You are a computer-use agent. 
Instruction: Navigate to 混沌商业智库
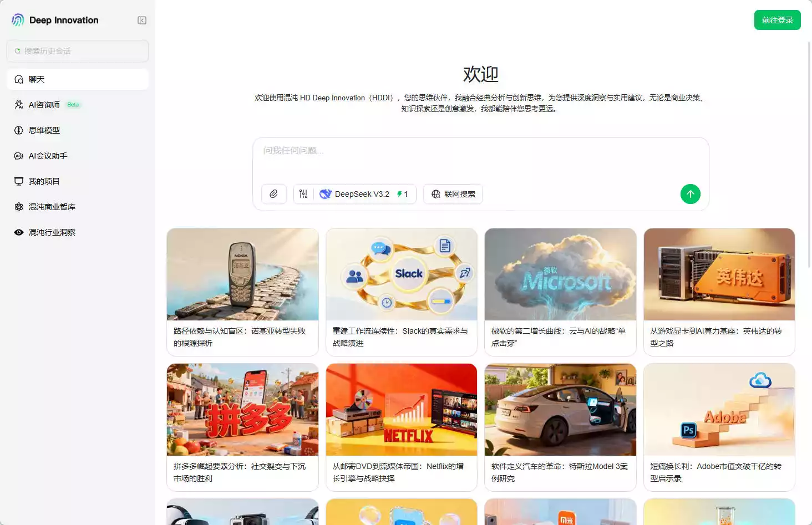point(78,207)
